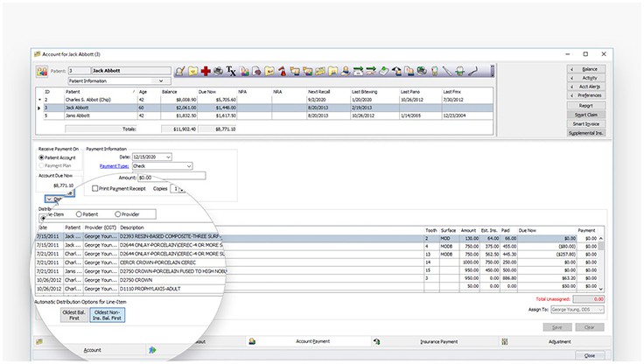
Task: Click the curved hook instrument icon
Action: [473, 71]
